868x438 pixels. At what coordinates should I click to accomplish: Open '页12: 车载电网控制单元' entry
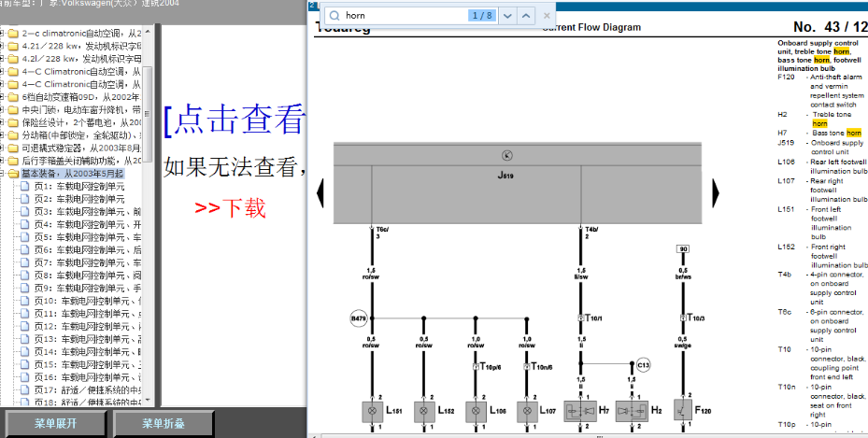(x=88, y=326)
